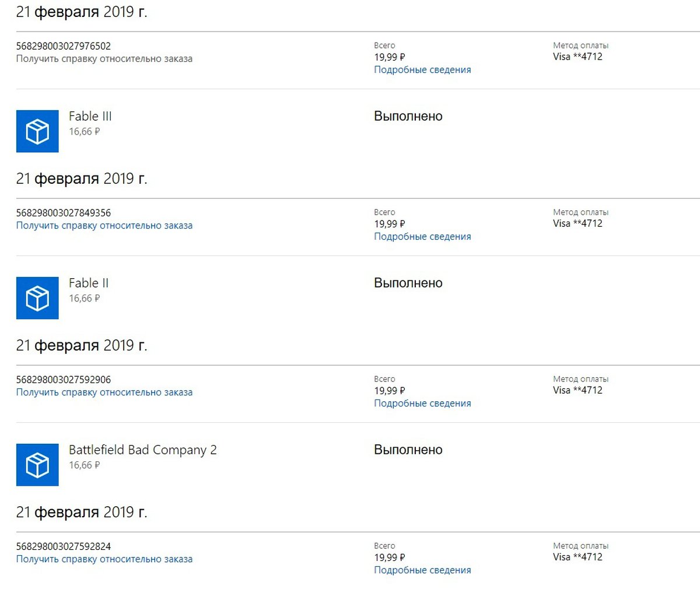Click the Fable II product box icon
Screen dimensions: 700x589
(x=37, y=298)
